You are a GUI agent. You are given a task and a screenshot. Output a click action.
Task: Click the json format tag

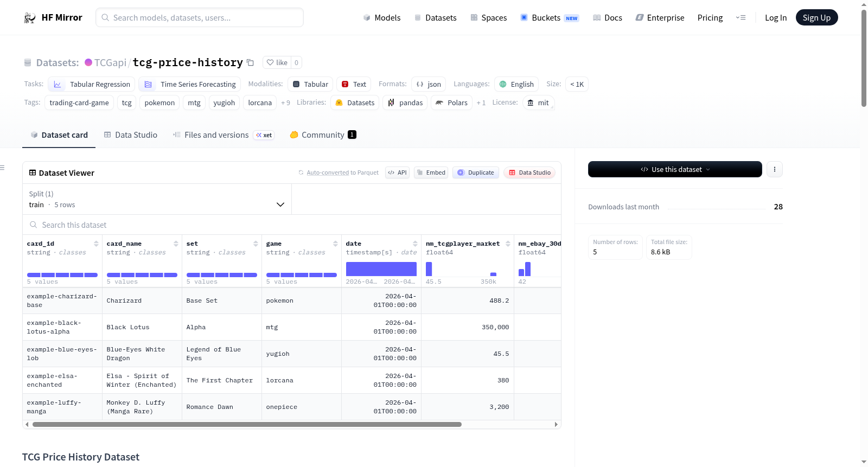429,84
